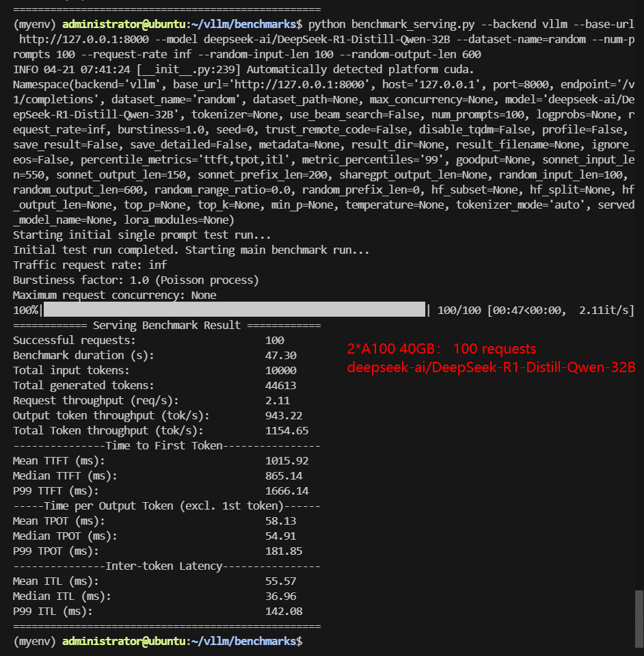Click the 'P99 ITL (ms):' label
Viewport: 644px width, 656px height.
pos(53,612)
